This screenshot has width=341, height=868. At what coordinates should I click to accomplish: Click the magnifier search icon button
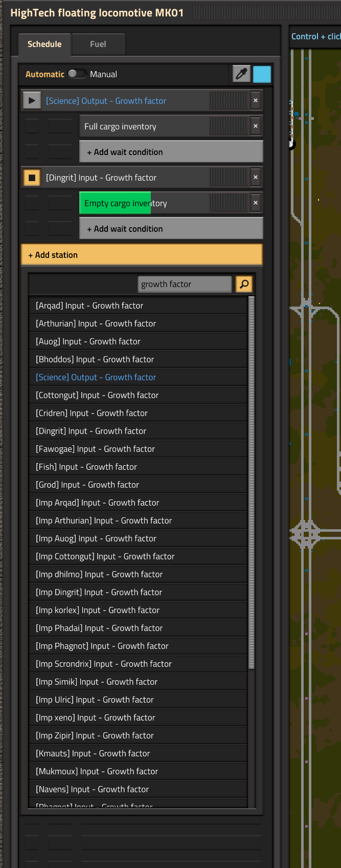(244, 284)
